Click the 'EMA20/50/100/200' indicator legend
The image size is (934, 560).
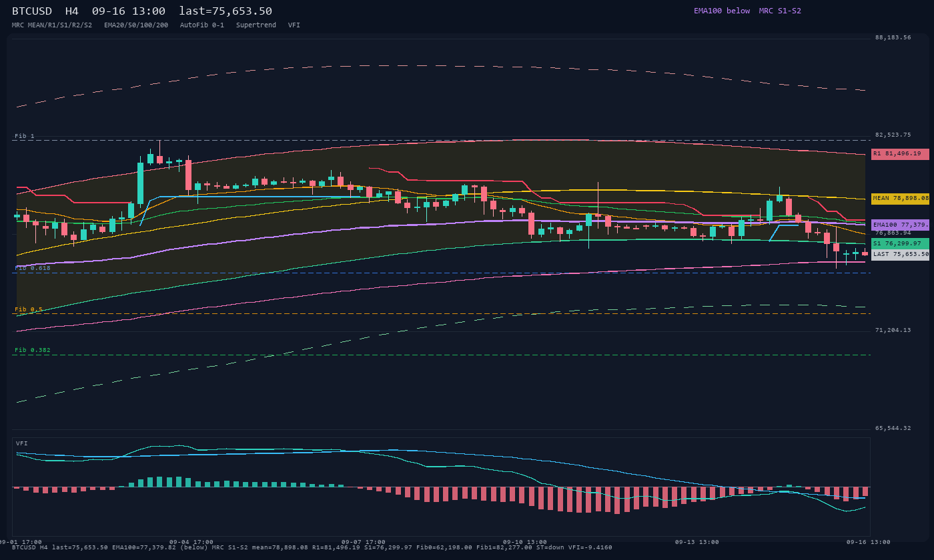(x=136, y=25)
